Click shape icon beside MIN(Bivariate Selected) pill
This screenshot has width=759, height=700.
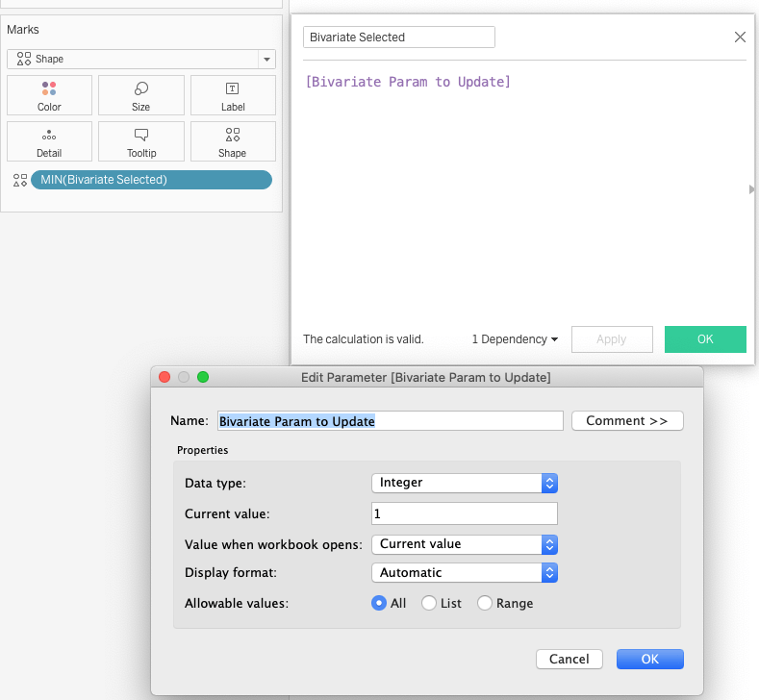coord(19,180)
